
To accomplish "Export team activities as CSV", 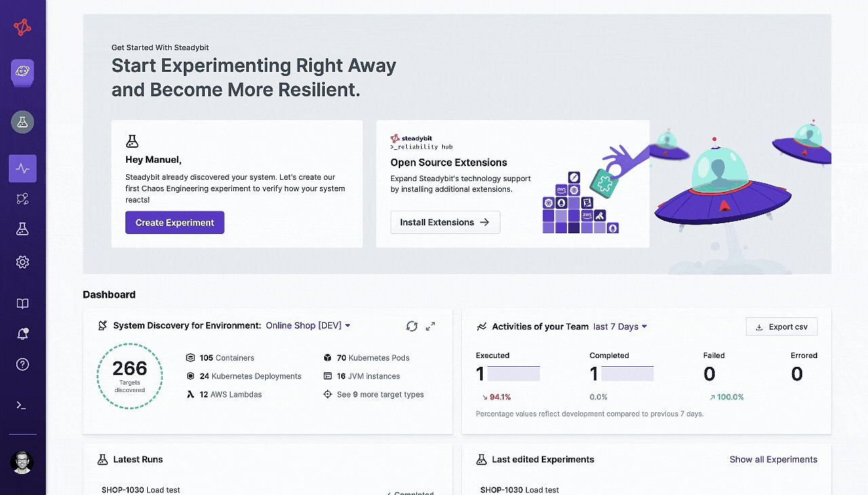I will click(x=781, y=326).
